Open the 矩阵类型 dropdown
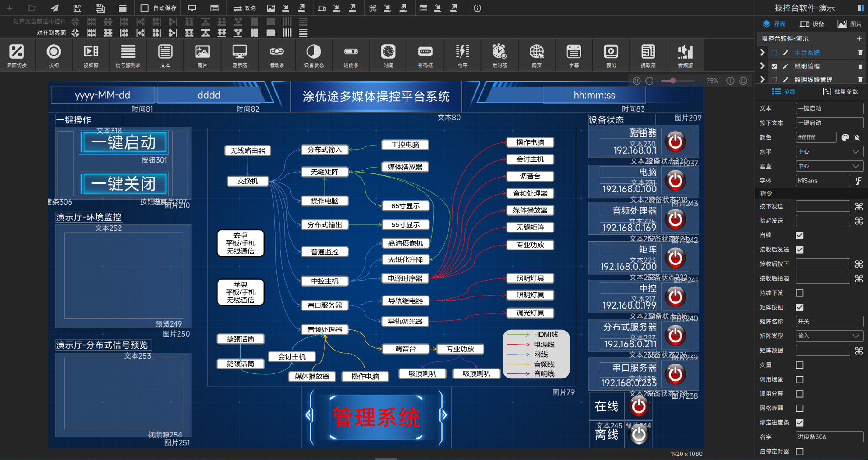 pos(829,336)
